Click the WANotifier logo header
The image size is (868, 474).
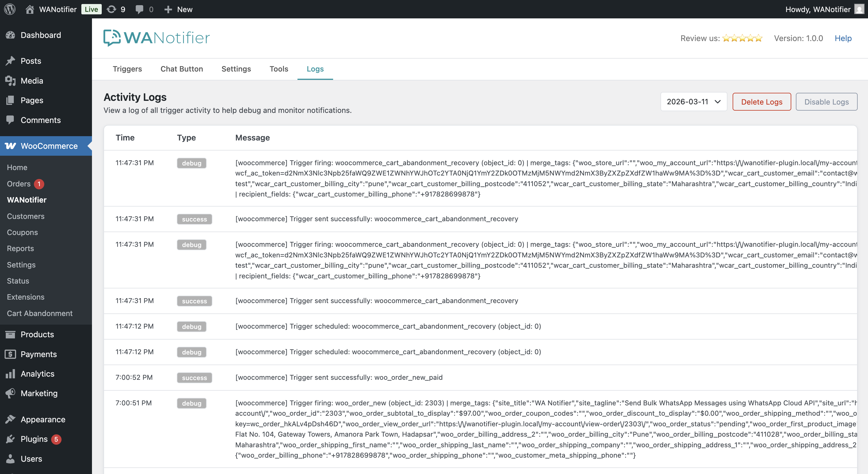[x=156, y=38]
